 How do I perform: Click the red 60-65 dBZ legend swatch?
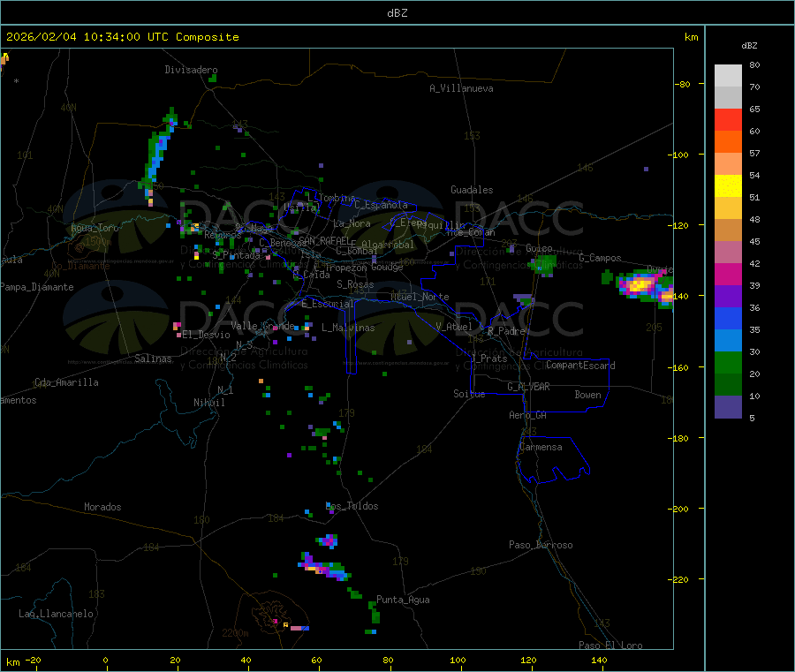tap(728, 119)
